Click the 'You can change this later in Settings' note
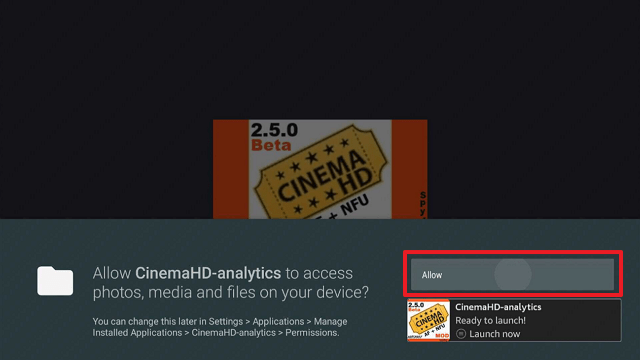640x360 pixels. pyautogui.click(x=220, y=327)
